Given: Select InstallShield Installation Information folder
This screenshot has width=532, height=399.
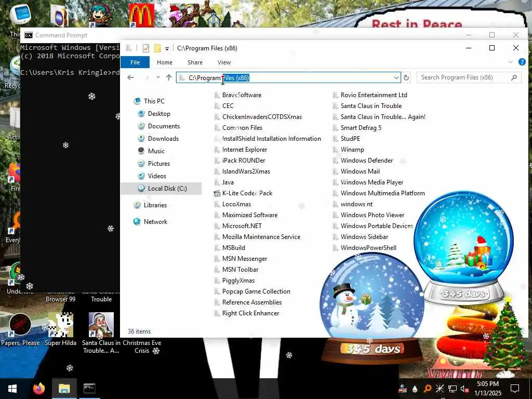Looking at the screenshot, I should [x=271, y=139].
